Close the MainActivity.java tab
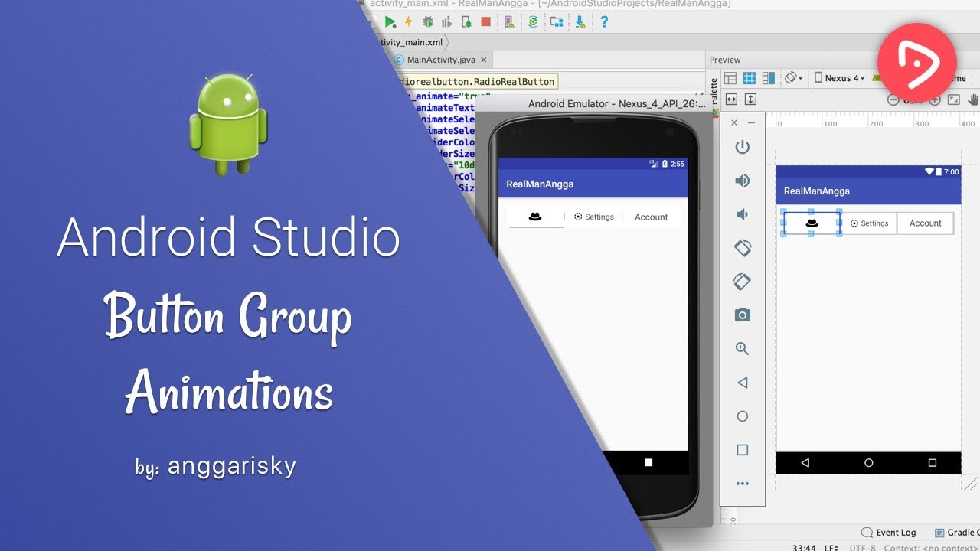The height and width of the screenshot is (551, 980). pos(485,60)
